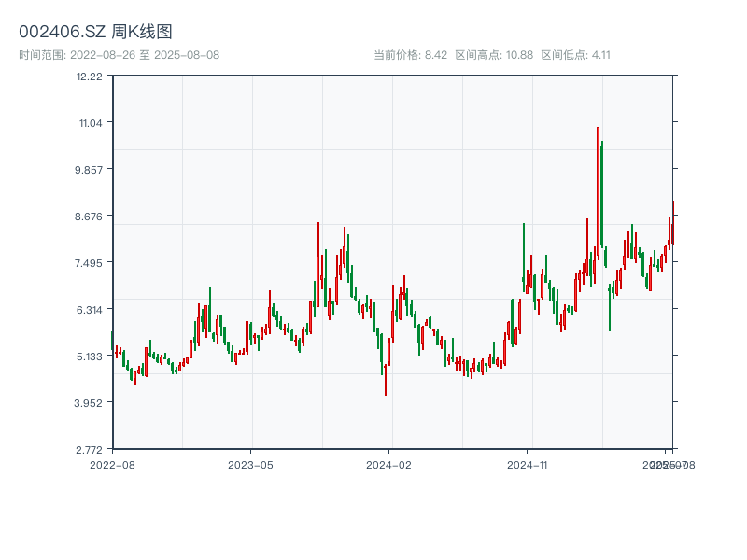Click the y-axis label 9.857
This screenshot has height=560, width=747.
[x=89, y=170]
